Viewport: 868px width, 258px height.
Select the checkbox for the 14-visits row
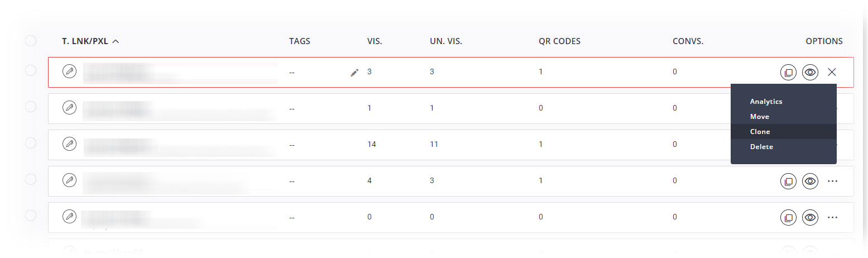(x=31, y=143)
